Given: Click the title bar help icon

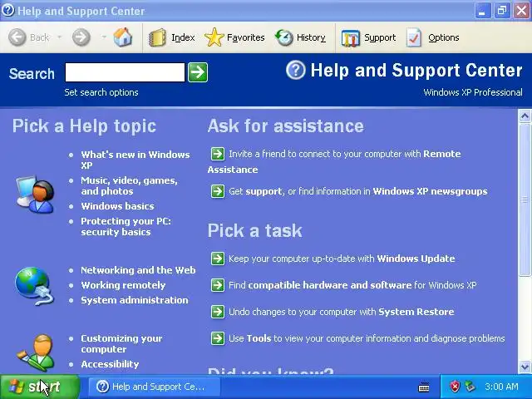Looking at the screenshot, I should click(8, 10).
